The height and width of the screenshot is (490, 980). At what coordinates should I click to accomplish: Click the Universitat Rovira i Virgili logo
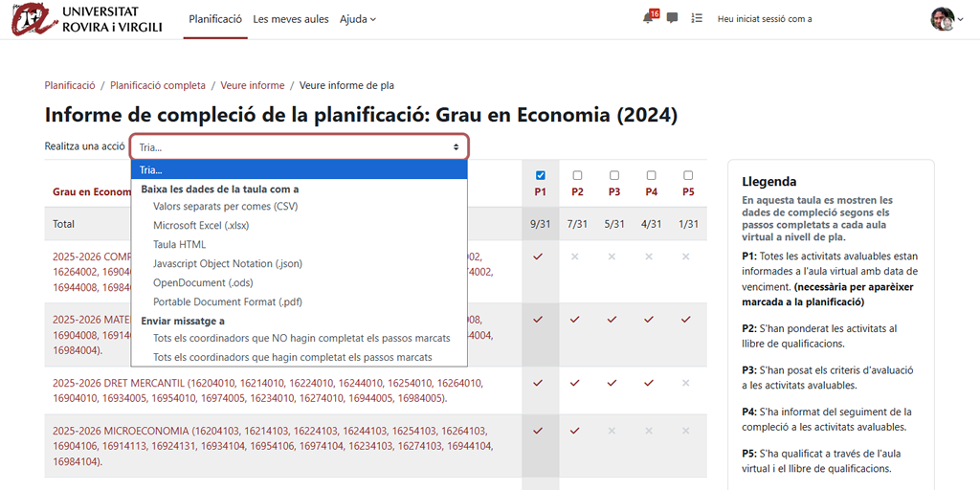[x=88, y=18]
